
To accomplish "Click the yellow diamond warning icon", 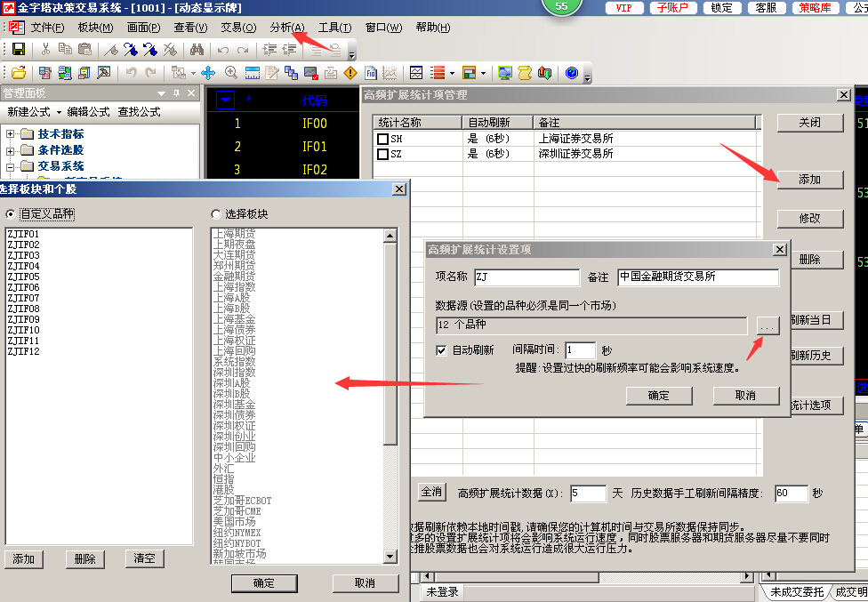I will [350, 73].
